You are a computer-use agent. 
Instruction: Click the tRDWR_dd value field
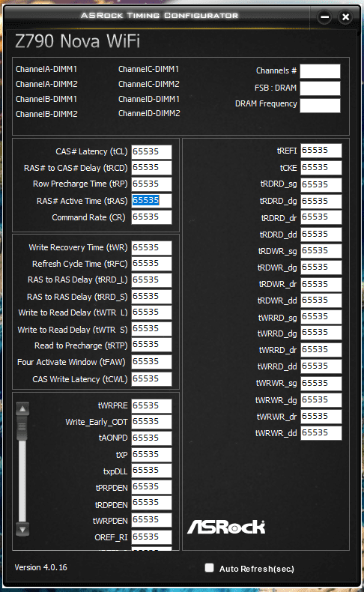(321, 300)
